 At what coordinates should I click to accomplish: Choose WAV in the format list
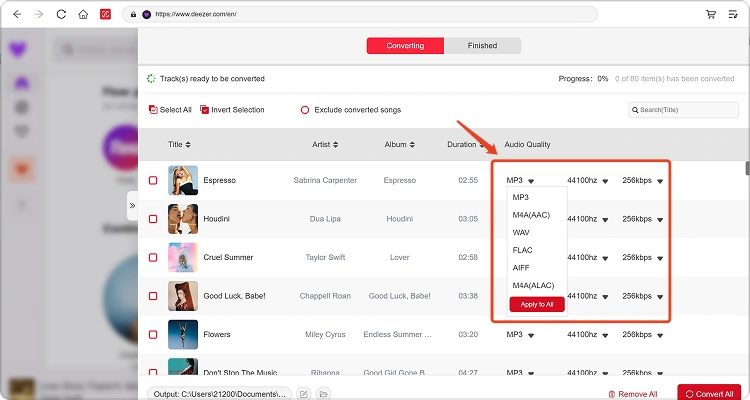pos(521,233)
